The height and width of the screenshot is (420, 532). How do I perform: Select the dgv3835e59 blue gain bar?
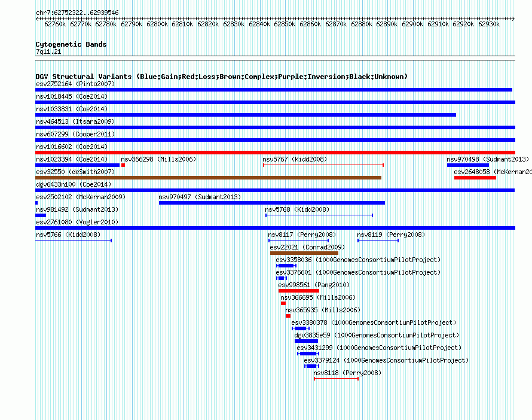306,341
